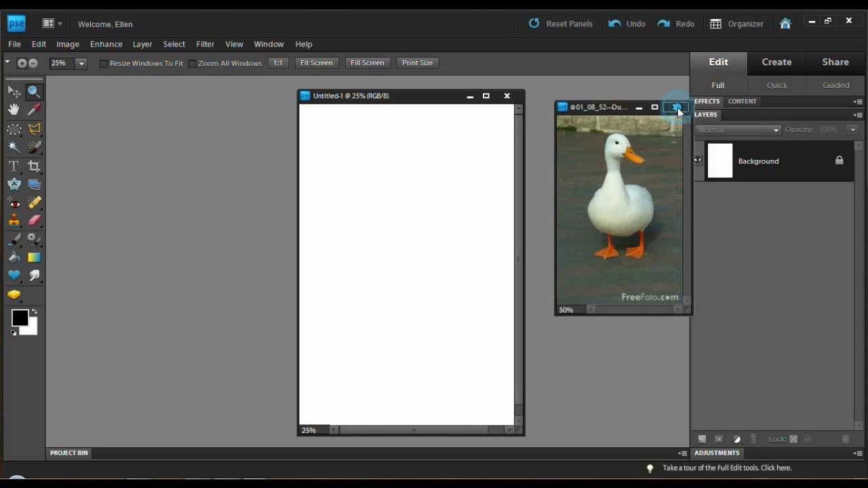
Task: Open the Opacity slider dropdown arrow
Action: tap(852, 129)
